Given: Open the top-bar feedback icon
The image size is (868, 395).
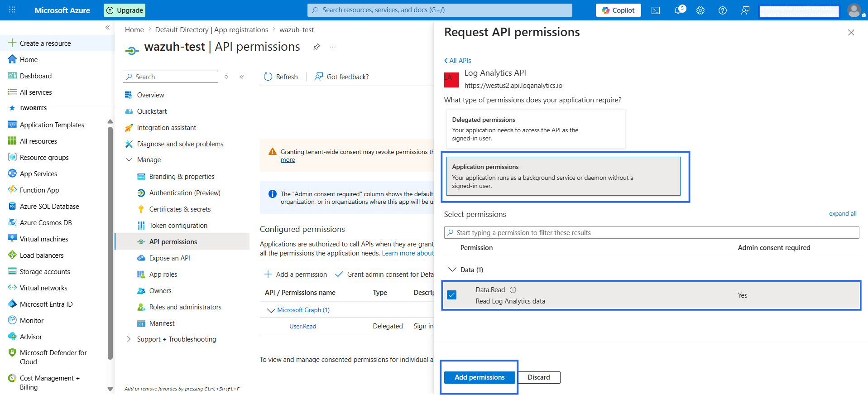Looking at the screenshot, I should pos(745,10).
